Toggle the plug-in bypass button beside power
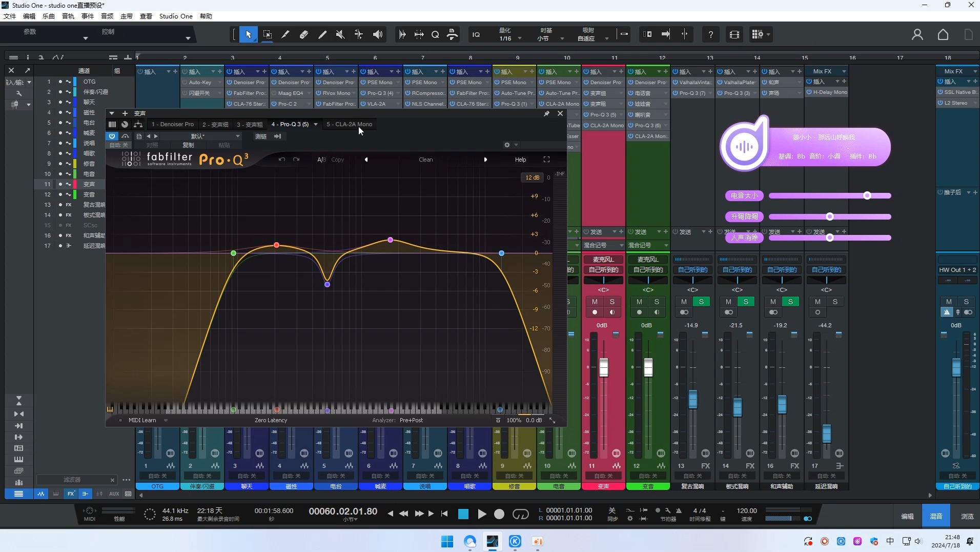Screen dimensions: 980x552 [125, 136]
